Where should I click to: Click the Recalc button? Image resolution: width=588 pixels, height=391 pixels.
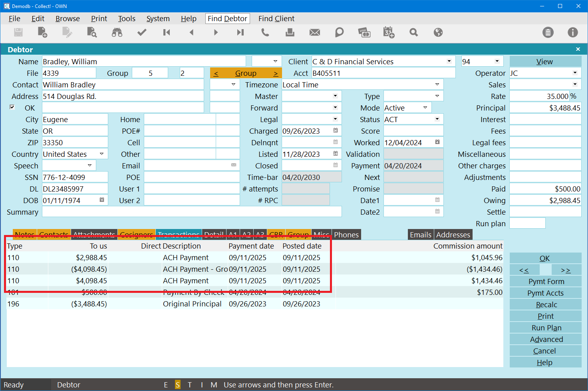click(x=546, y=305)
